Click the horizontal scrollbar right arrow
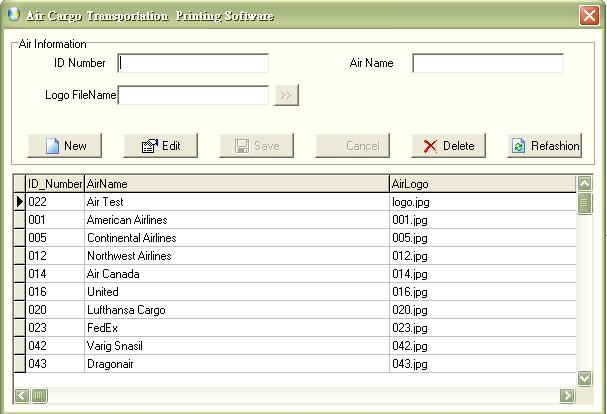607x414 pixels. point(568,395)
